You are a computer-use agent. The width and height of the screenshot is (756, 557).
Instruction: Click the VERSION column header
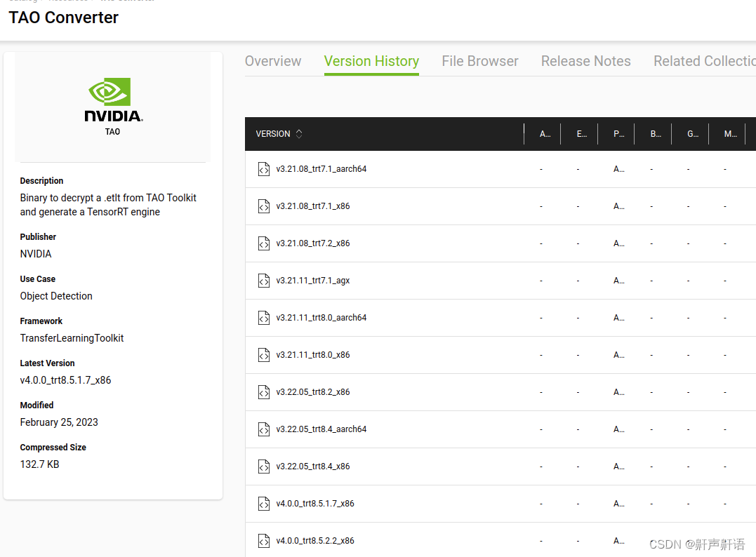click(x=273, y=134)
